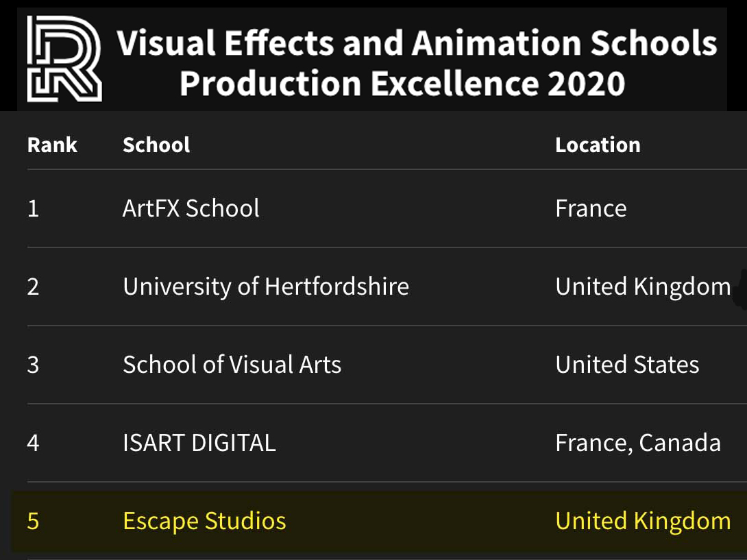The image size is (747, 560).
Task: Select rank number 4 cell
Action: click(x=33, y=443)
